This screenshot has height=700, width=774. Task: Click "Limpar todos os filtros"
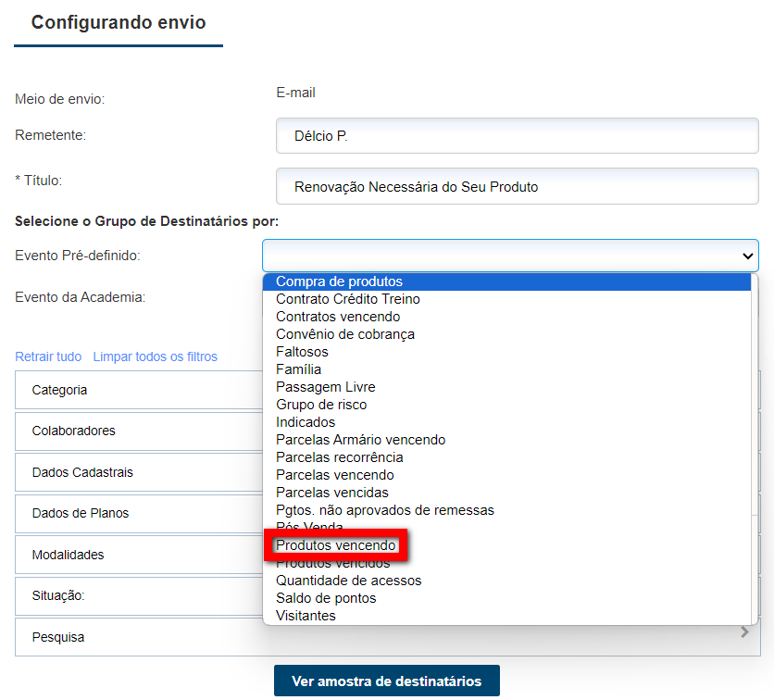155,356
